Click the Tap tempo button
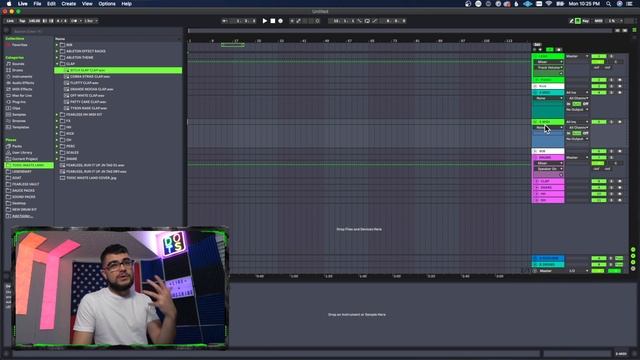640x360 pixels. click(22, 21)
